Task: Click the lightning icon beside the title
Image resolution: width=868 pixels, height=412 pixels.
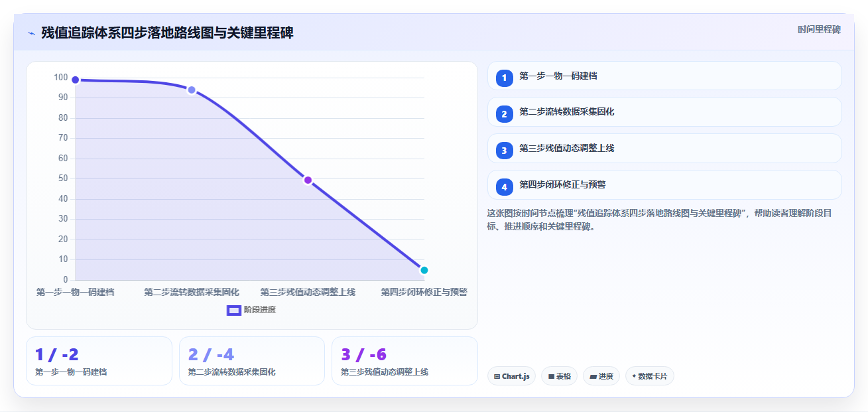Action: pos(31,33)
